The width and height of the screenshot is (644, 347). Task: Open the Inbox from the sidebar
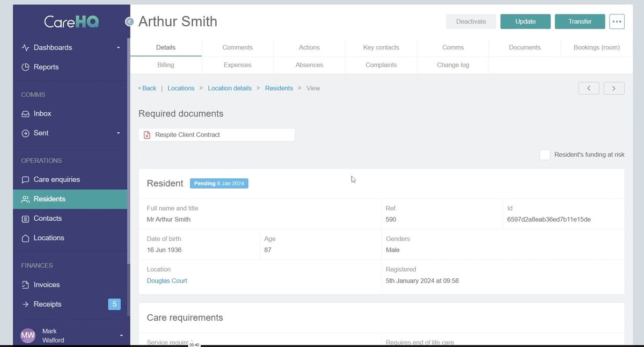(41, 113)
